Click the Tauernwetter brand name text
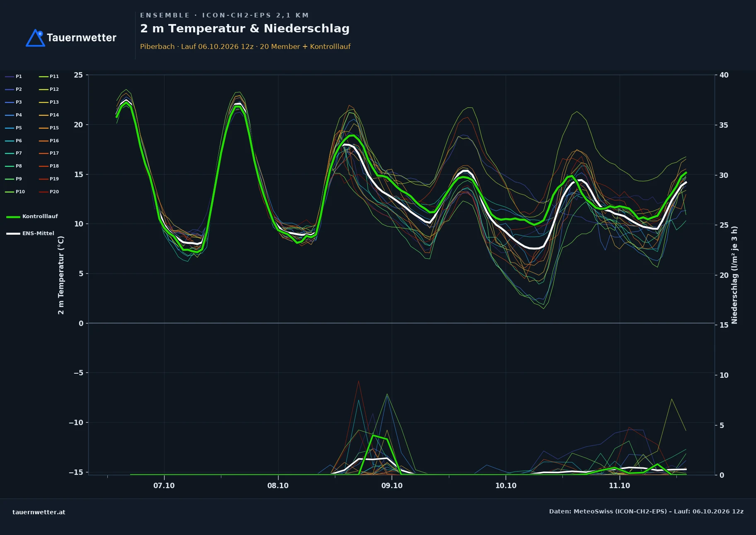 (x=82, y=38)
